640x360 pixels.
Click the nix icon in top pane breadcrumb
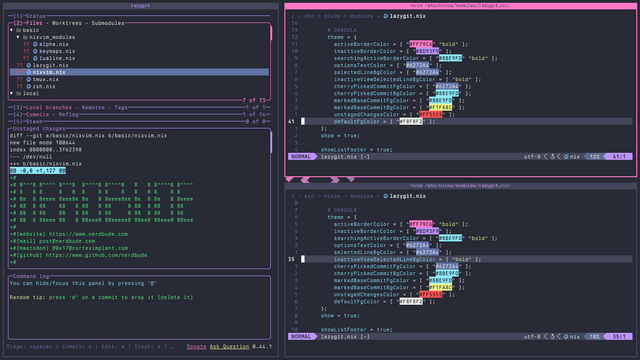point(385,16)
